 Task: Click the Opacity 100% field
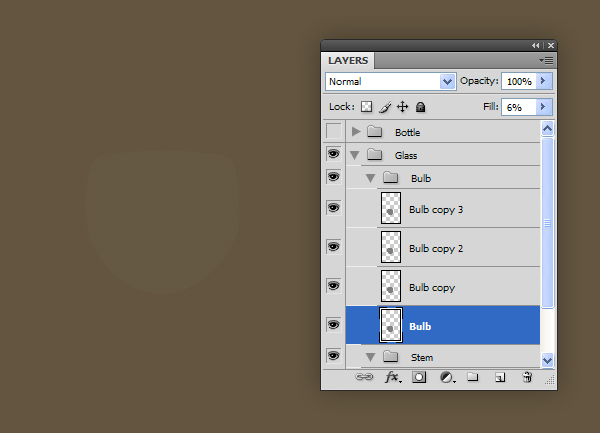coord(519,81)
